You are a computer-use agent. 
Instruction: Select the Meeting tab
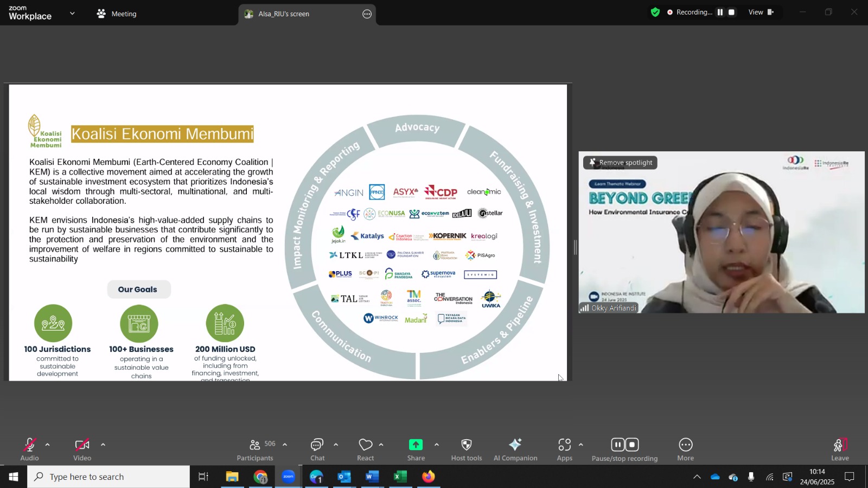[x=117, y=14]
